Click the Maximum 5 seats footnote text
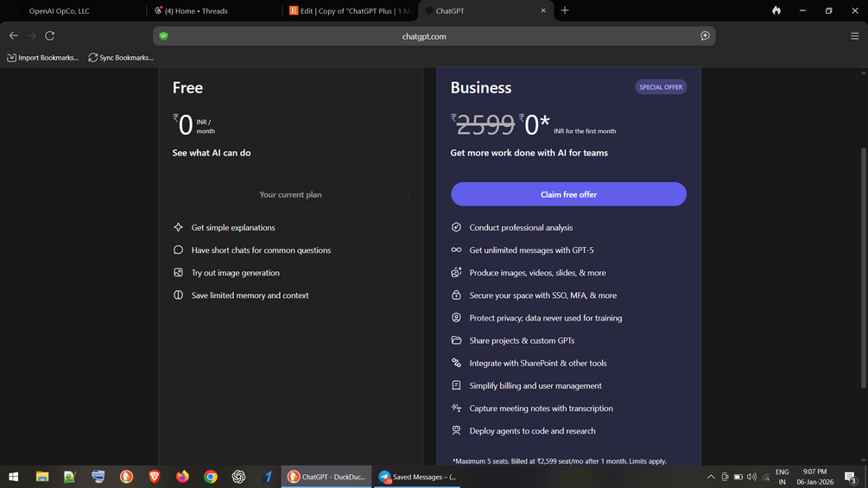The image size is (868, 488). click(x=559, y=461)
